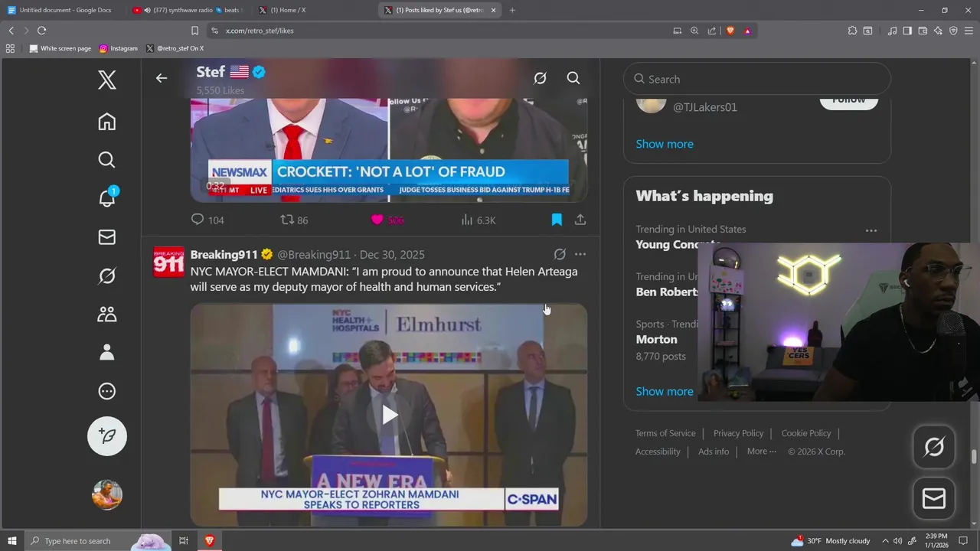Image resolution: width=980 pixels, height=551 pixels.
Task: Open More circle in X sidebar
Action: pyautogui.click(x=107, y=391)
